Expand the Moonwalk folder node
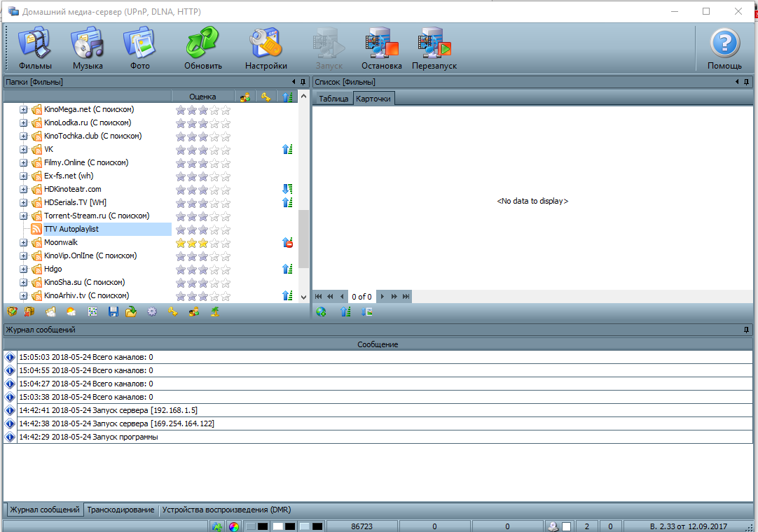758x532 pixels. coord(23,243)
